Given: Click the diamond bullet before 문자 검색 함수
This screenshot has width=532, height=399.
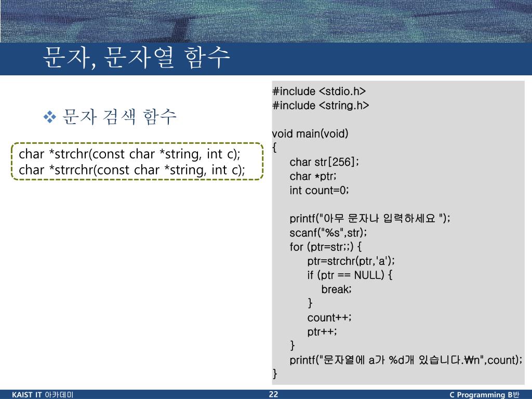Looking at the screenshot, I should pos(50,117).
